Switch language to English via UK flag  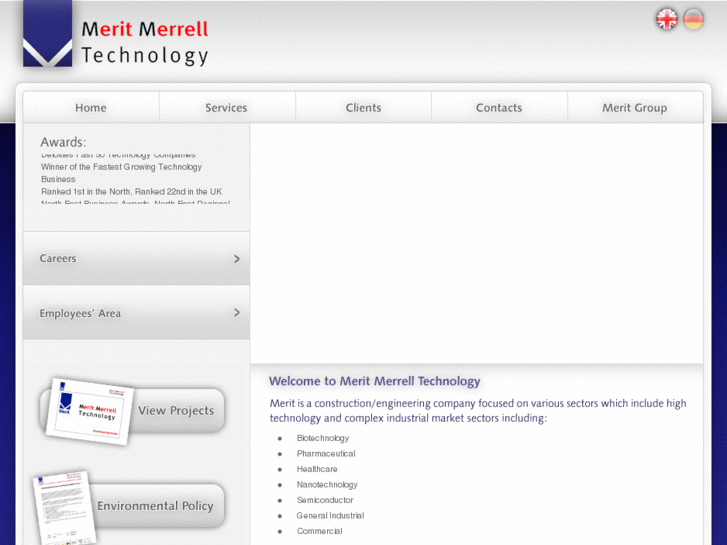coord(667,19)
